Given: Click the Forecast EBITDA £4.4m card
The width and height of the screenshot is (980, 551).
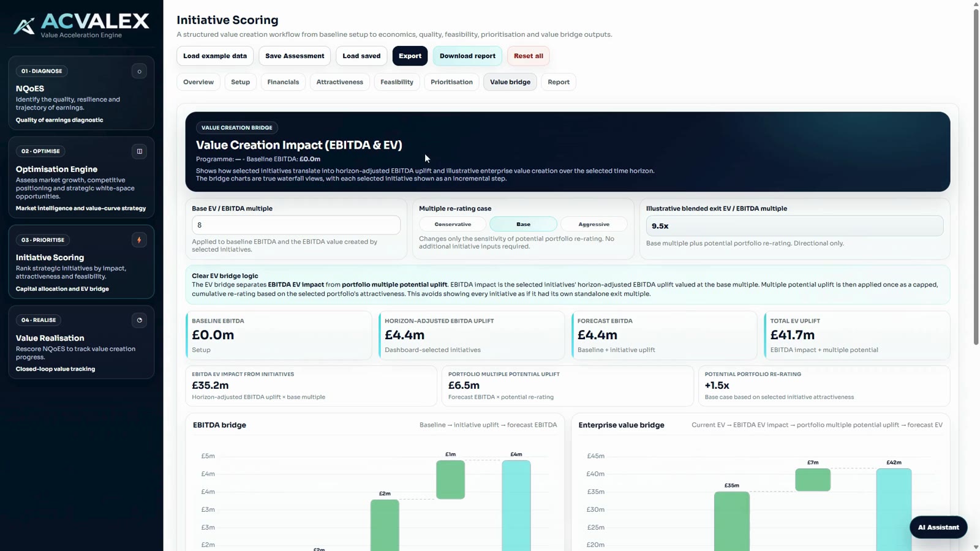Looking at the screenshot, I should 665,335.
